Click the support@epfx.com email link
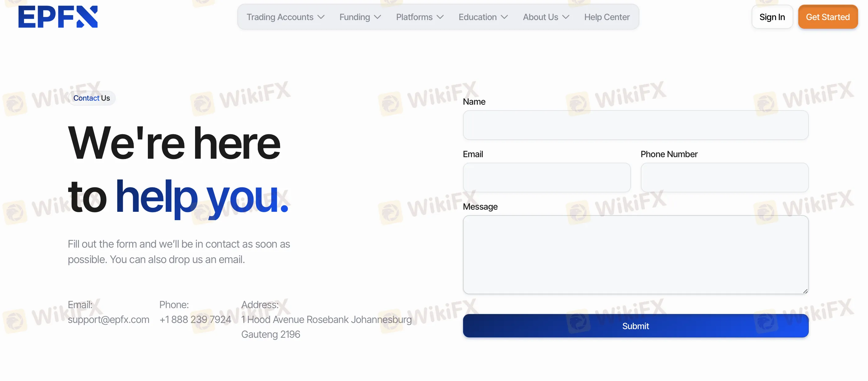 point(109,319)
